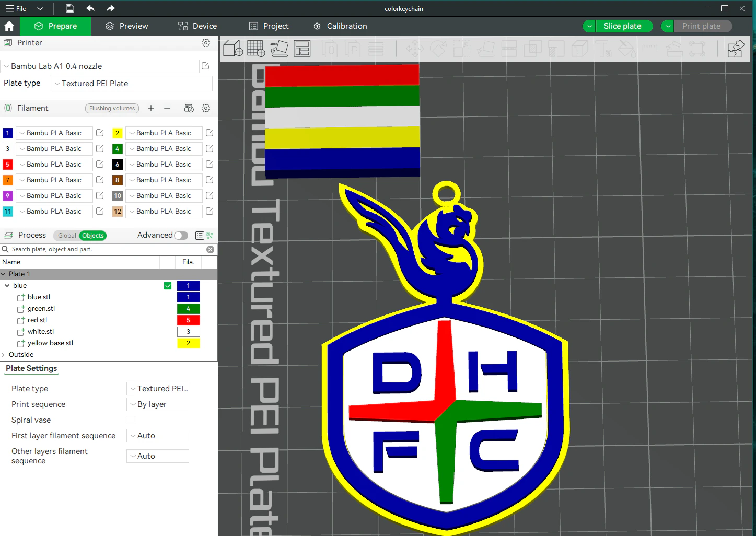The width and height of the screenshot is (756, 536).
Task: Remove a filament with the minus icon
Action: 167,108
